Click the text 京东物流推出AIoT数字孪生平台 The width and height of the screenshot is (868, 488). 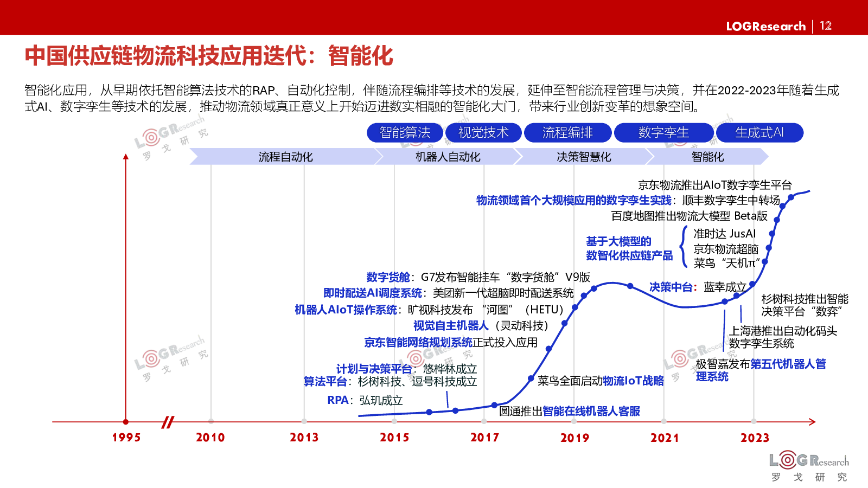pos(714,185)
